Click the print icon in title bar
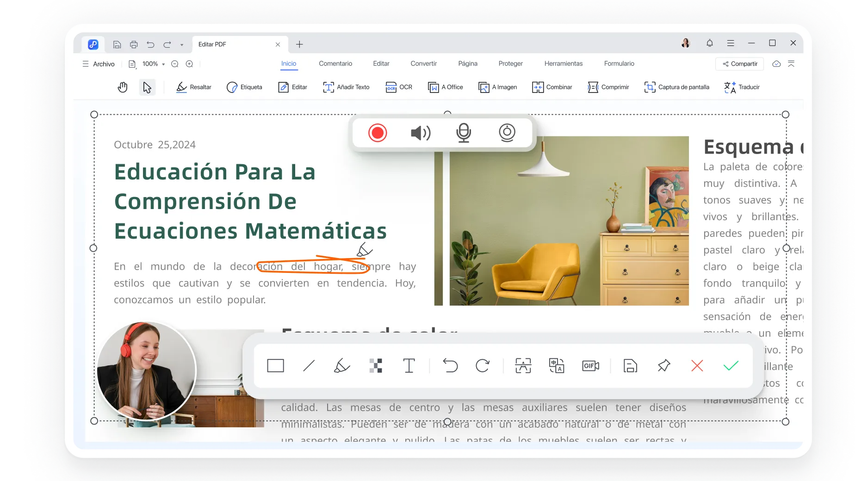The height and width of the screenshot is (481, 868). pyautogui.click(x=134, y=44)
